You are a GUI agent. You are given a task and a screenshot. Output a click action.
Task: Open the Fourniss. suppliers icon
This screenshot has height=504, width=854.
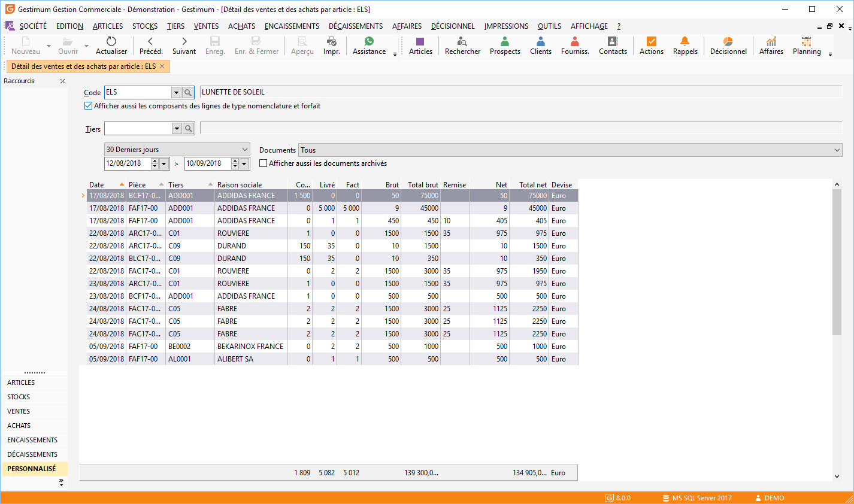point(575,41)
